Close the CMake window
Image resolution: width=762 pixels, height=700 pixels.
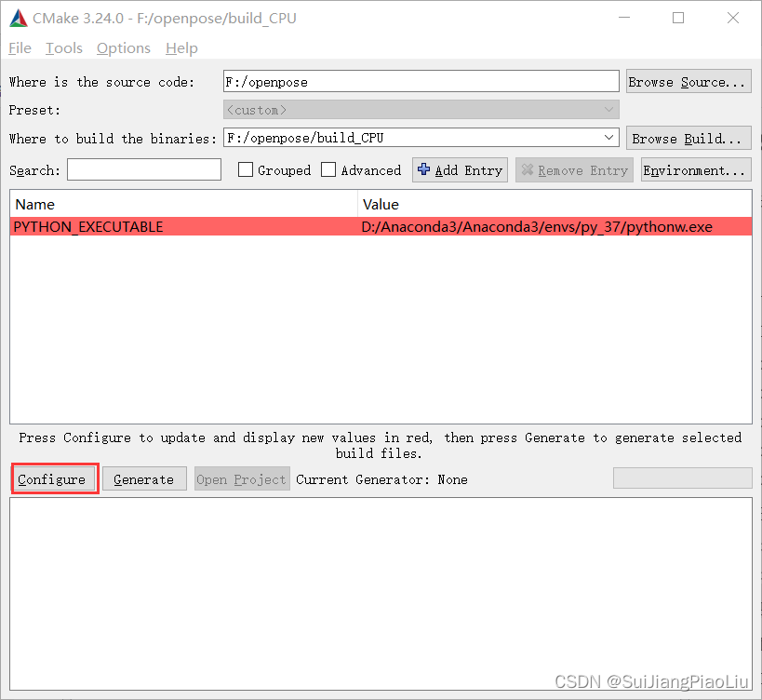coord(733,18)
